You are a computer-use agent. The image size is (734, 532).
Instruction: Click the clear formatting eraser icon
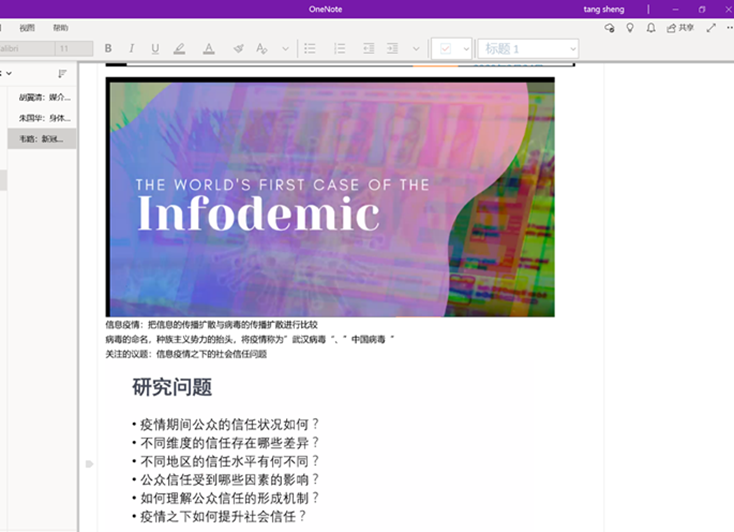(x=238, y=48)
